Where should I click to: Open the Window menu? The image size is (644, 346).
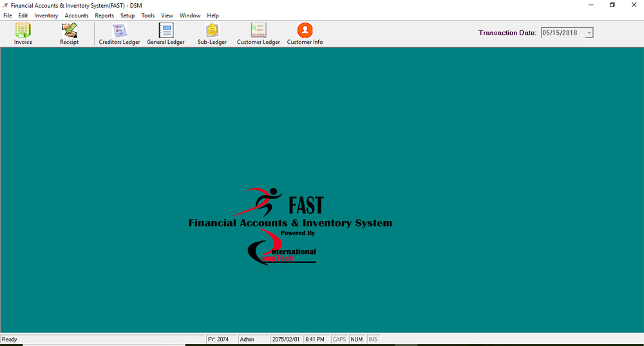(190, 15)
